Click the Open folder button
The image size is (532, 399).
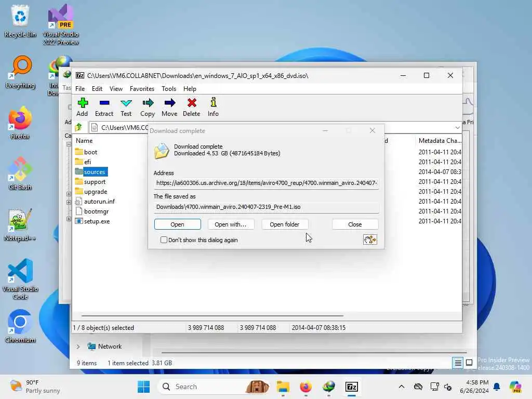285,224
